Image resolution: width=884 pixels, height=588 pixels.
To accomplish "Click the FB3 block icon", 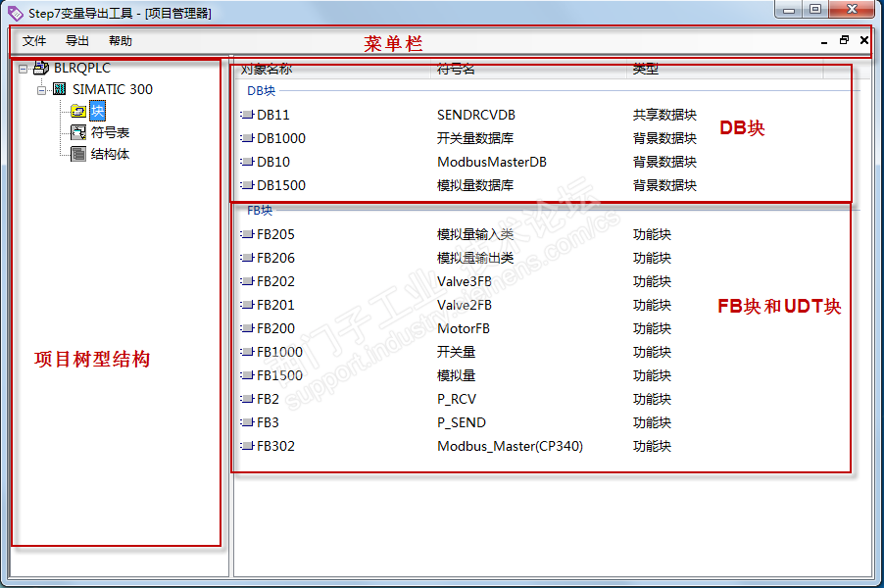I will [x=247, y=422].
